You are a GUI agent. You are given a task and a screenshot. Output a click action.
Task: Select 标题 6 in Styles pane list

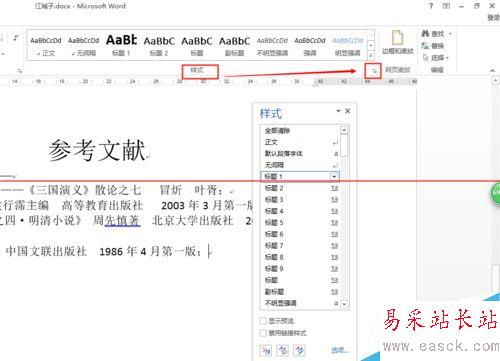300,234
